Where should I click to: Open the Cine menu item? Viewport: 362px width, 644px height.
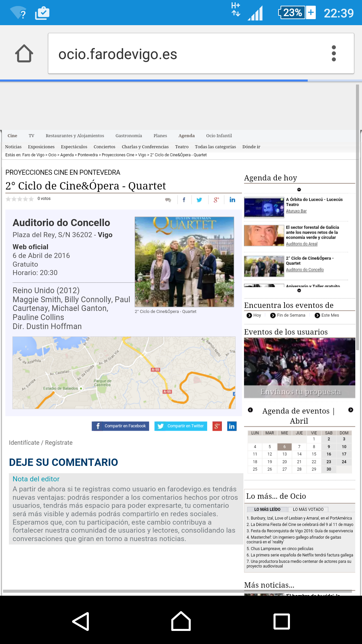point(12,136)
